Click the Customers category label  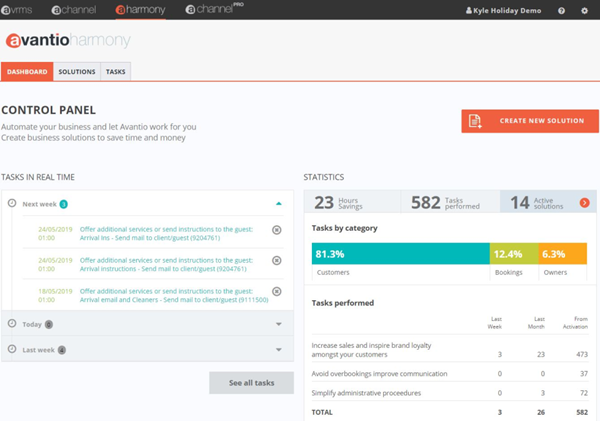point(333,273)
